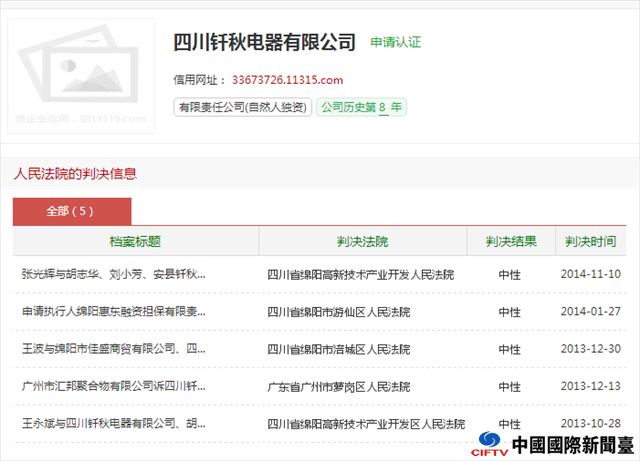This screenshot has height=461, width=640.
Task: Click court 四川省绵阳市游仙区人民法院
Action: tap(339, 312)
